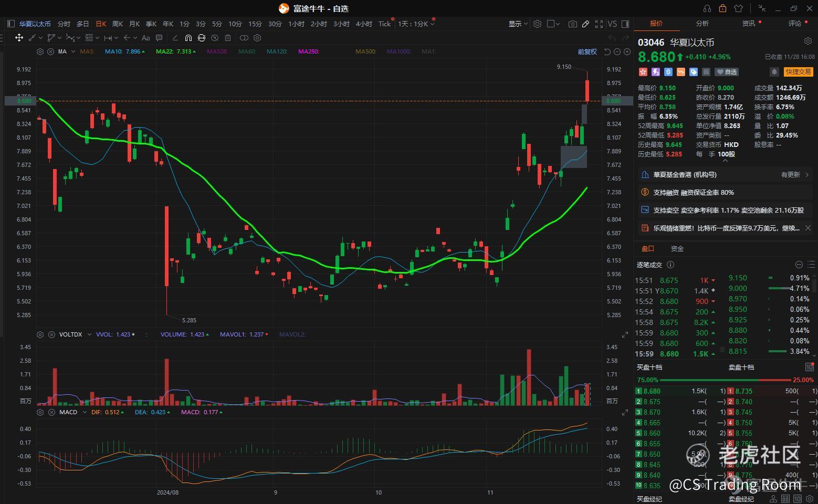The height and width of the screenshot is (504, 818).
Task: Open drawing toolbar settings gear
Action: [x=257, y=38]
